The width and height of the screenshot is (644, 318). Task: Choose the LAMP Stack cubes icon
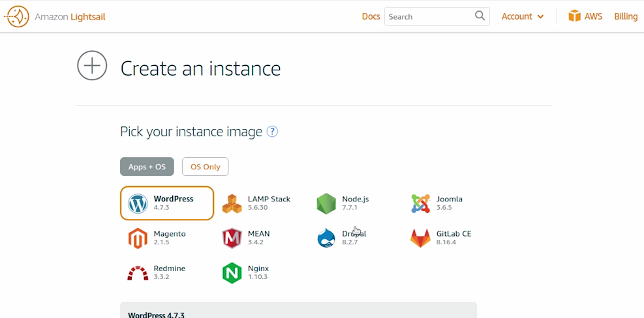click(x=232, y=203)
